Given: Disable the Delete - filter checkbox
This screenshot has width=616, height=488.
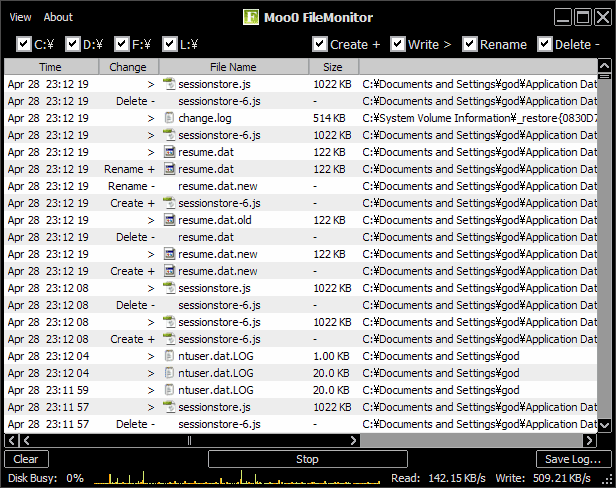Looking at the screenshot, I should tap(544, 44).
